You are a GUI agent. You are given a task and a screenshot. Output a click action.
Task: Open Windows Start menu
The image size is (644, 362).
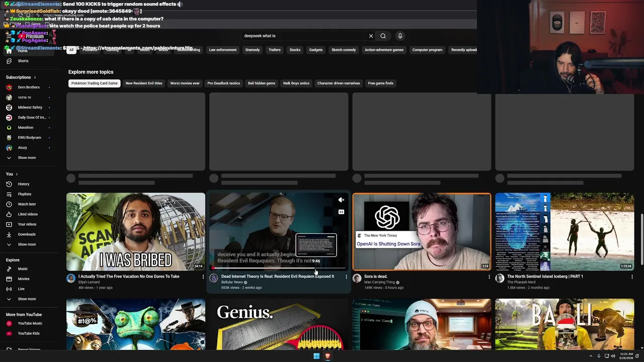click(316, 356)
